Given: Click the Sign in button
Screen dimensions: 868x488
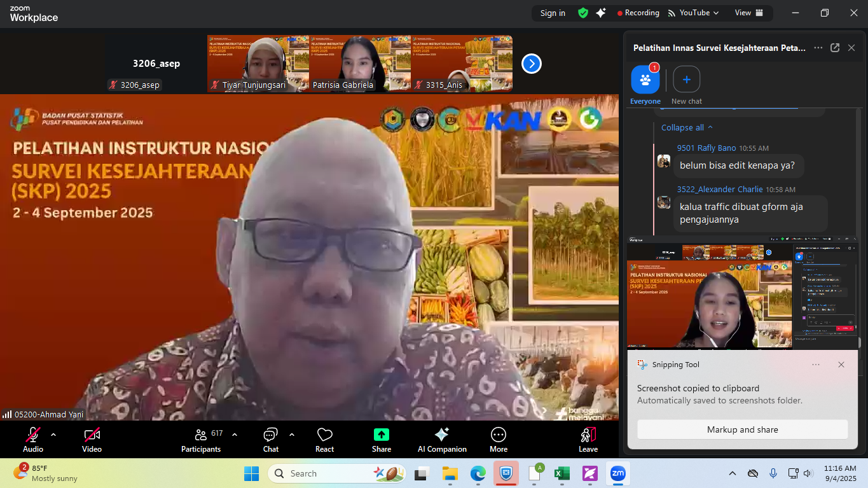Looking at the screenshot, I should [553, 13].
